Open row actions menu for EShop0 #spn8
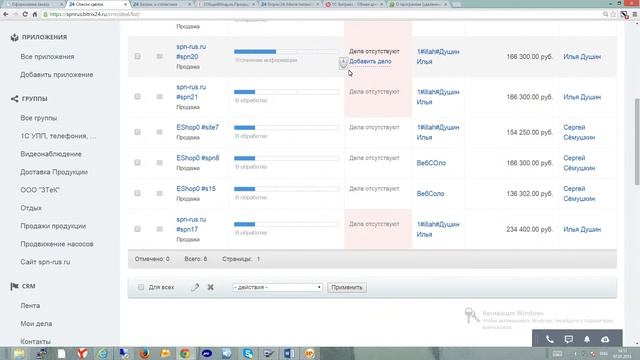The width and height of the screenshot is (640, 360). pos(160,163)
